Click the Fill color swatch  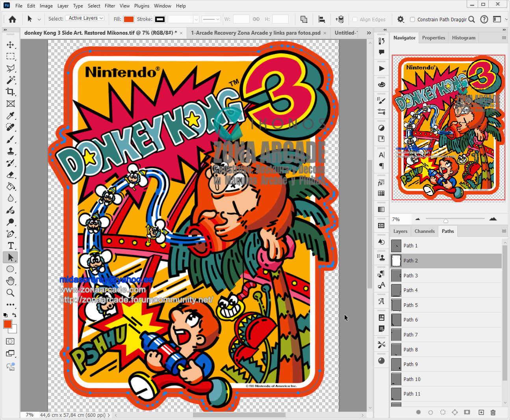(129, 19)
